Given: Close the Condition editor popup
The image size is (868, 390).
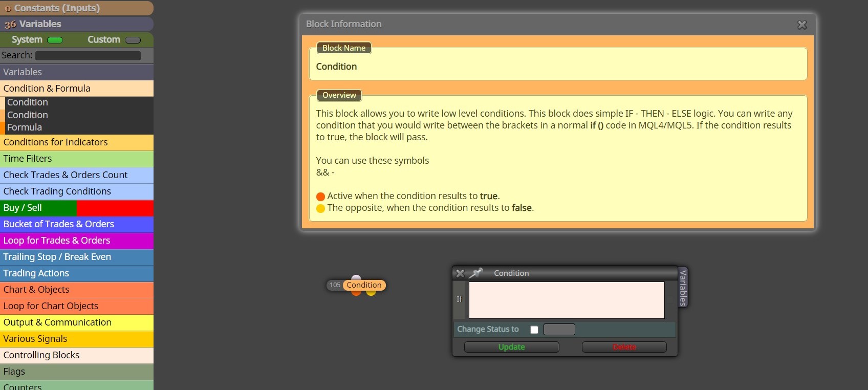Looking at the screenshot, I should pos(460,273).
